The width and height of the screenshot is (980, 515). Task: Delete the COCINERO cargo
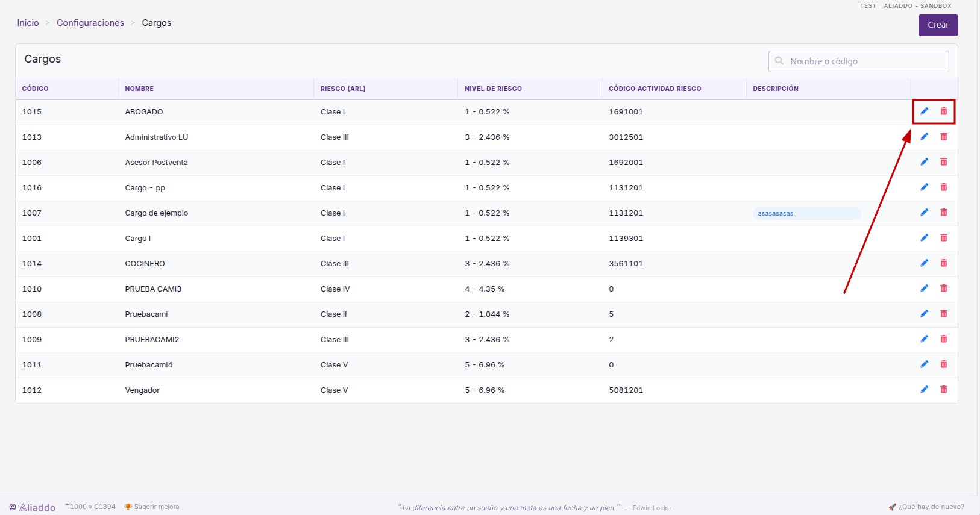tap(944, 263)
